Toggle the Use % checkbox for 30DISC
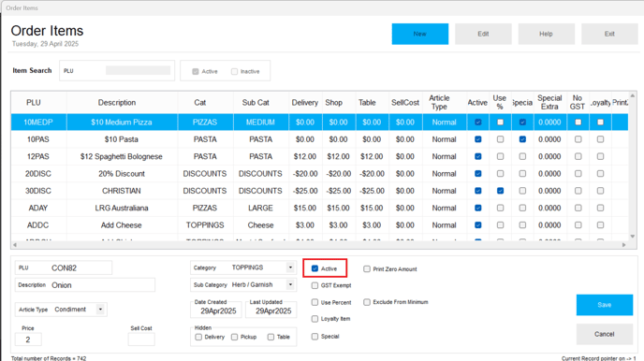Image resolution: width=644 pixels, height=361 pixels. 500,191
